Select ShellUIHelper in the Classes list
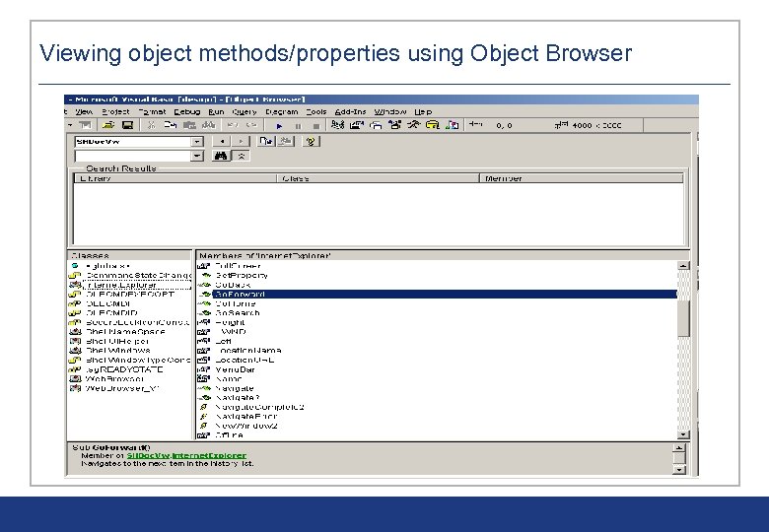The image size is (769, 532). [117, 342]
